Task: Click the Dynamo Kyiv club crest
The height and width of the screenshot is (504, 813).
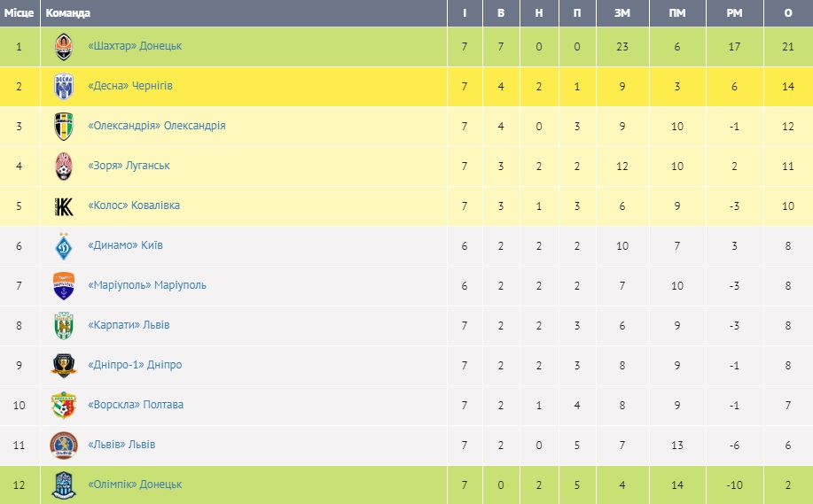Action: (64, 245)
